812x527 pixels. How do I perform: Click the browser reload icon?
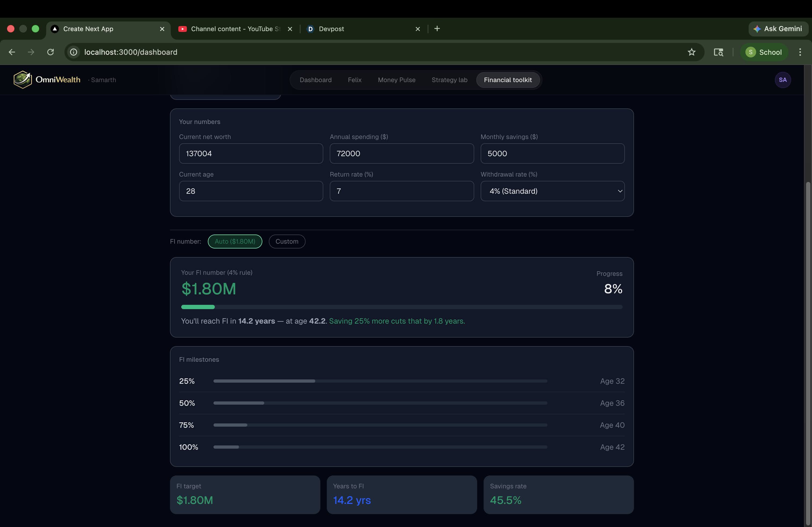[x=50, y=52]
